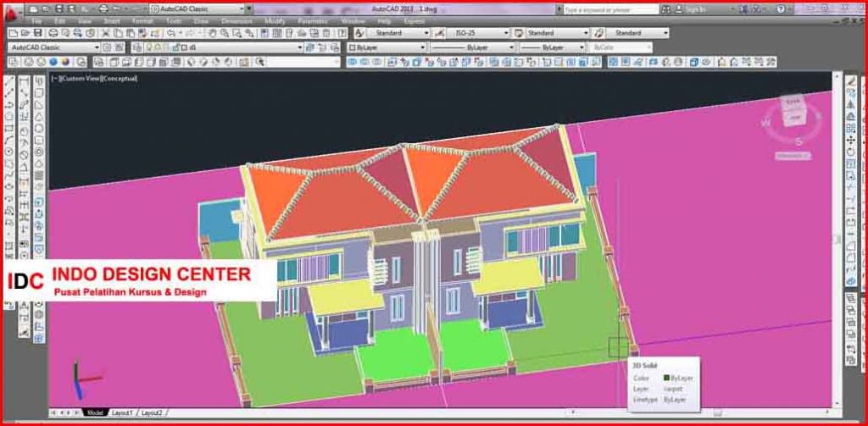This screenshot has height=426, width=868.
Task: Open Layer Properties Manager icon
Action: [x=136, y=47]
